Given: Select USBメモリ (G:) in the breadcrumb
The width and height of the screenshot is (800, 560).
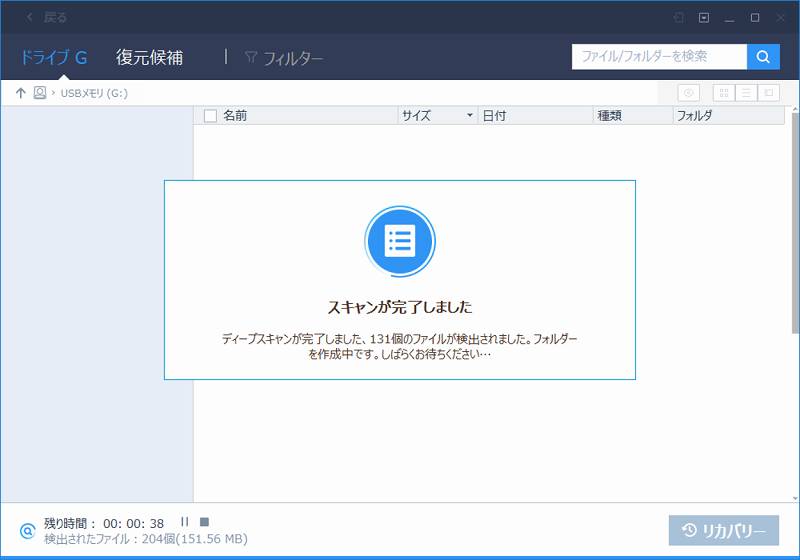Looking at the screenshot, I should tap(94, 93).
